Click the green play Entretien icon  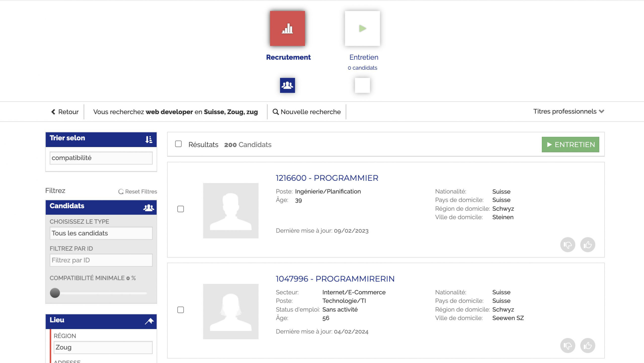[x=362, y=28]
